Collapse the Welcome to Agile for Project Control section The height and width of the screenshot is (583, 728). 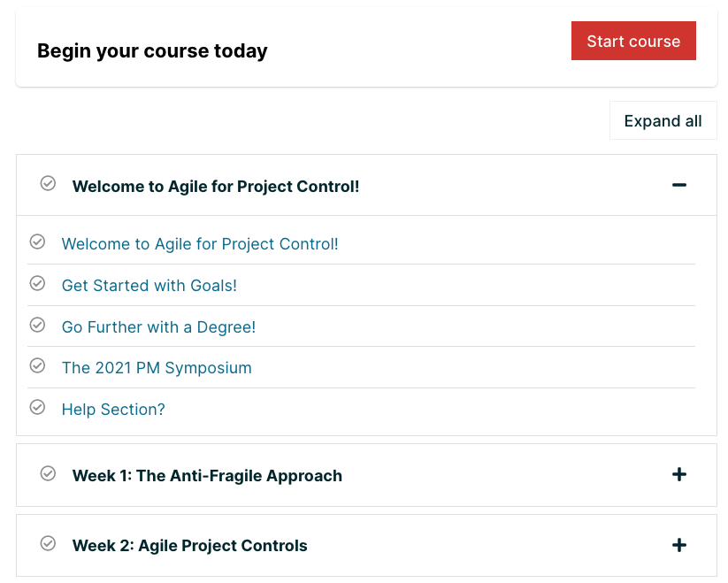coord(679,185)
